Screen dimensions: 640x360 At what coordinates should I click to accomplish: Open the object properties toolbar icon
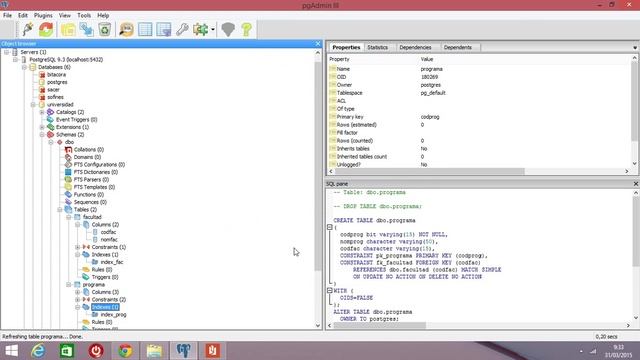coord(68,29)
